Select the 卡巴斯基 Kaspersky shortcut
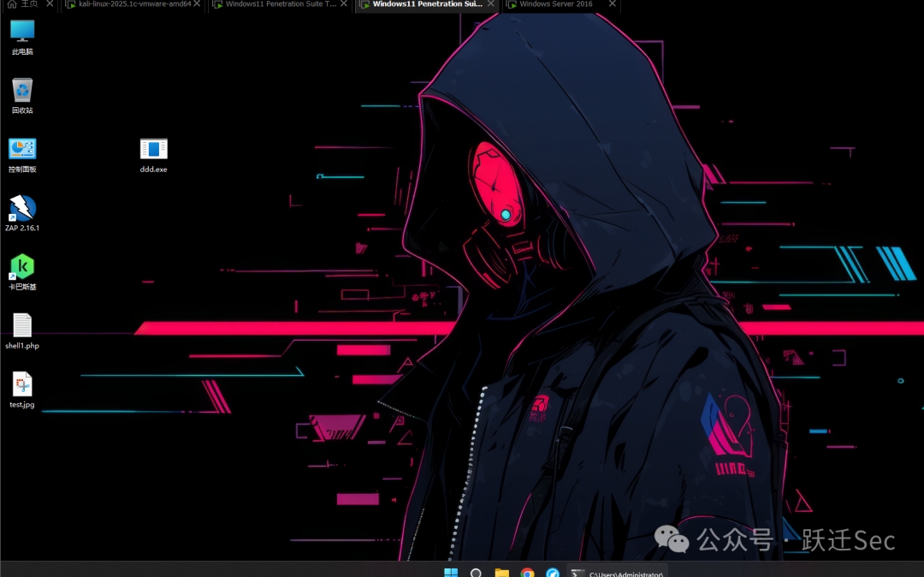Screen dimensions: 924x577 (22, 272)
